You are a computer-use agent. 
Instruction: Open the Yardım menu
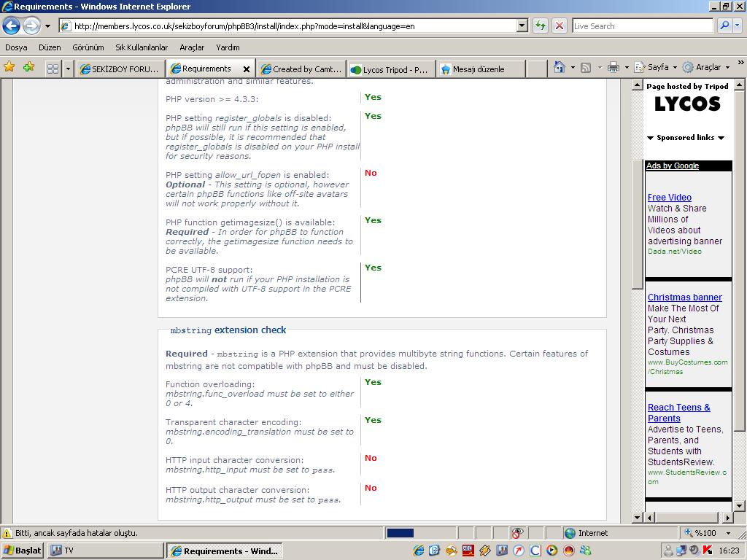(x=228, y=47)
